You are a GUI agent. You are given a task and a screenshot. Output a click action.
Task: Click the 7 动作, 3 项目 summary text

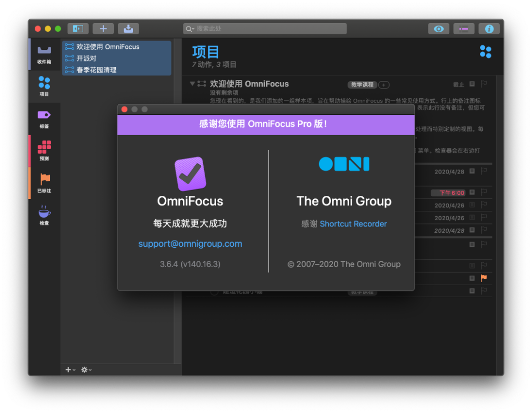[214, 64]
